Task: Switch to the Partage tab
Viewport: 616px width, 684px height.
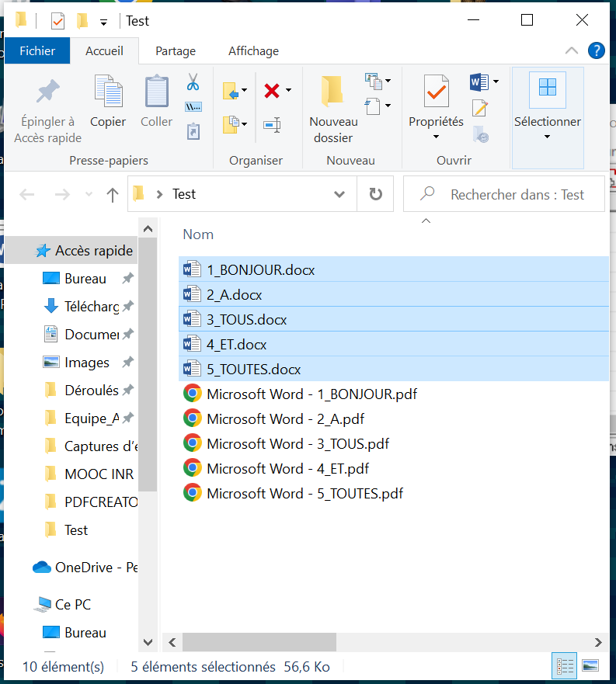Action: pos(176,51)
